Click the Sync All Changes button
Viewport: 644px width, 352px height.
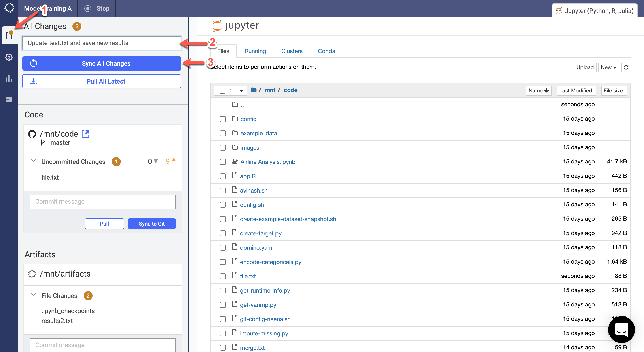(102, 63)
